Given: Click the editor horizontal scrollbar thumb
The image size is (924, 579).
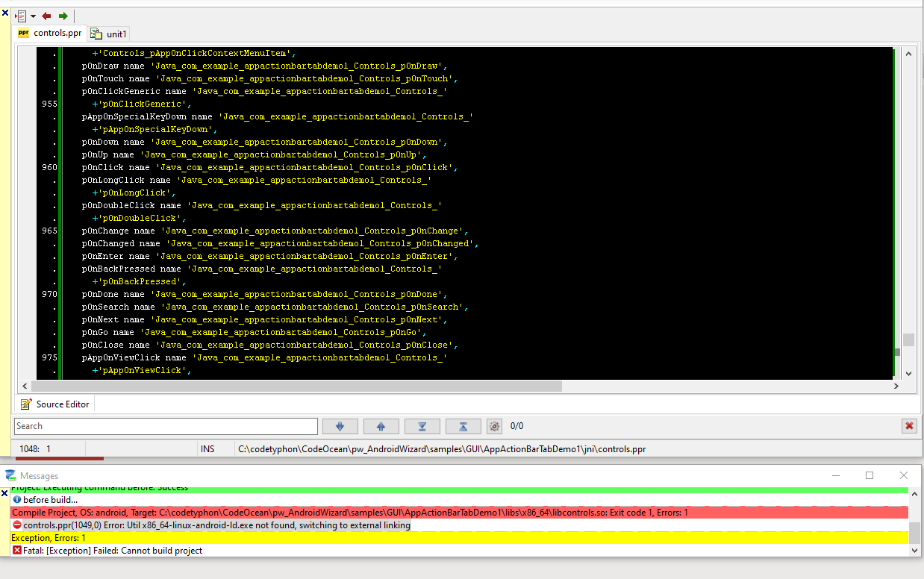Looking at the screenshot, I should [296, 386].
